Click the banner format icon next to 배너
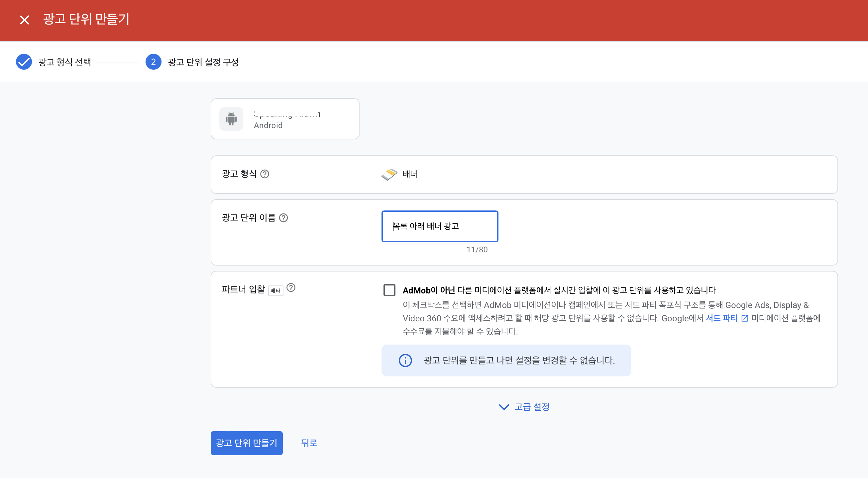Image resolution: width=868 pixels, height=478 pixels. (389, 174)
